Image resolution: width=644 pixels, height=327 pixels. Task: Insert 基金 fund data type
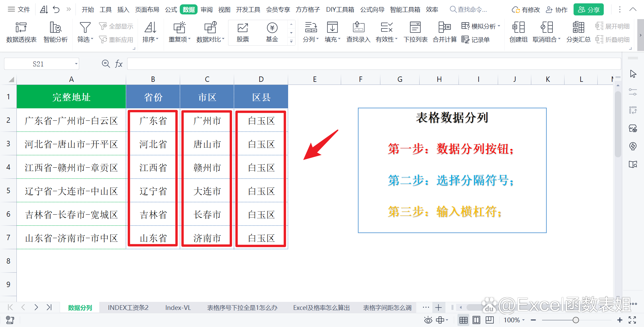(x=272, y=32)
